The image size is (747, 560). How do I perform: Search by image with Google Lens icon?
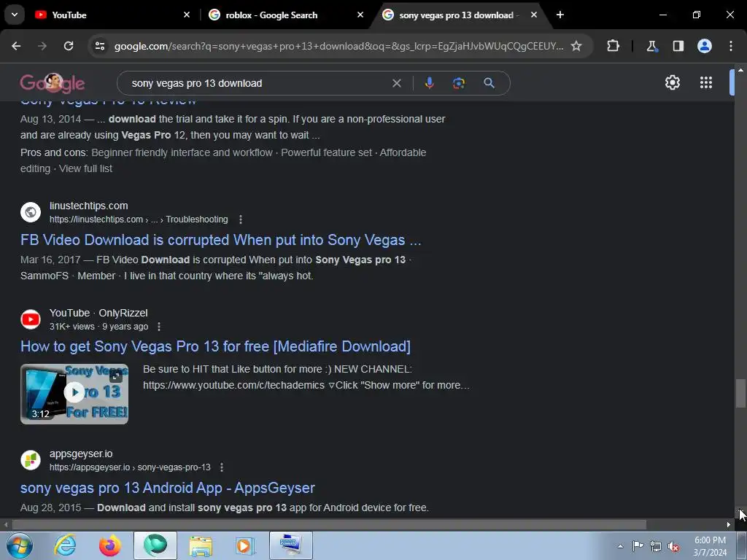[458, 83]
